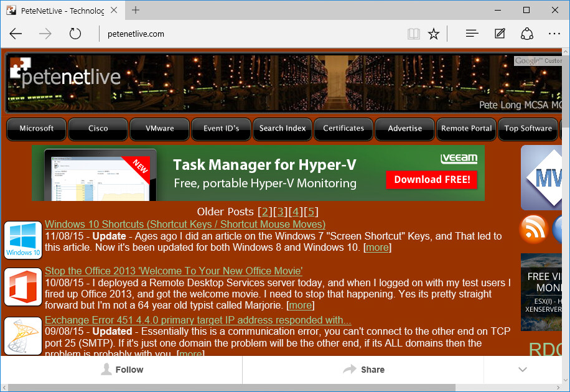Open 'Stop the Office 2013 Welcome Movie' link
Viewport: 570px width, 392px height.
click(174, 271)
